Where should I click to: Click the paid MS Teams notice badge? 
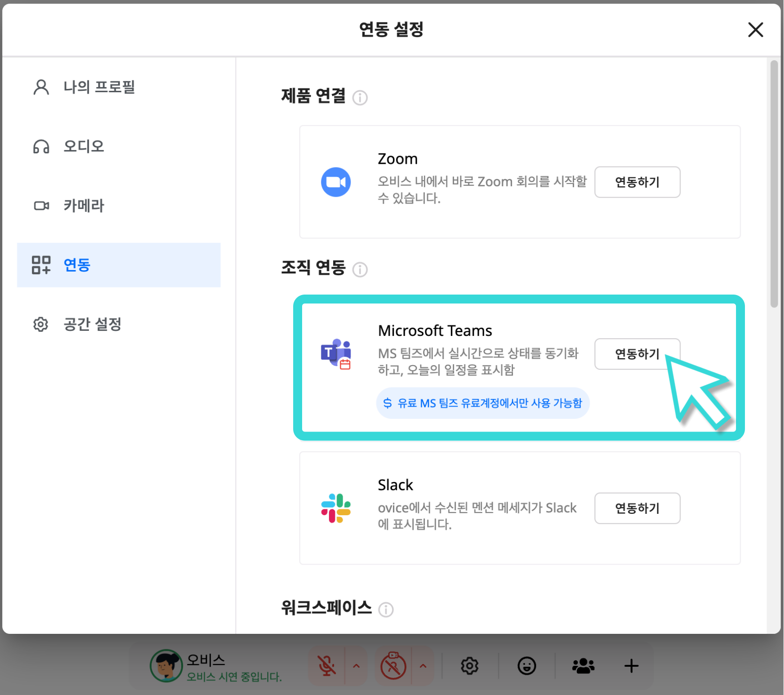(x=483, y=403)
